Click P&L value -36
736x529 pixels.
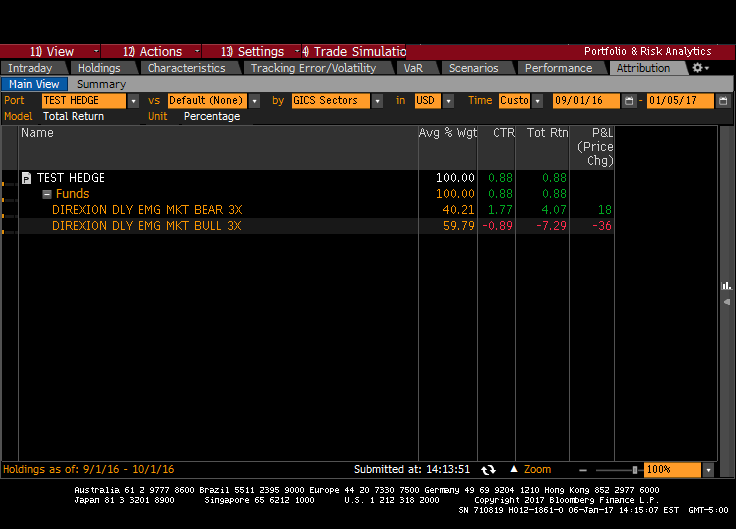pyautogui.click(x=602, y=226)
